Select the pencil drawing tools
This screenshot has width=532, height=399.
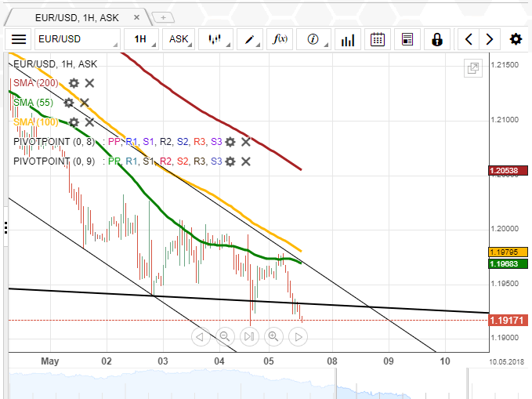pyautogui.click(x=250, y=39)
